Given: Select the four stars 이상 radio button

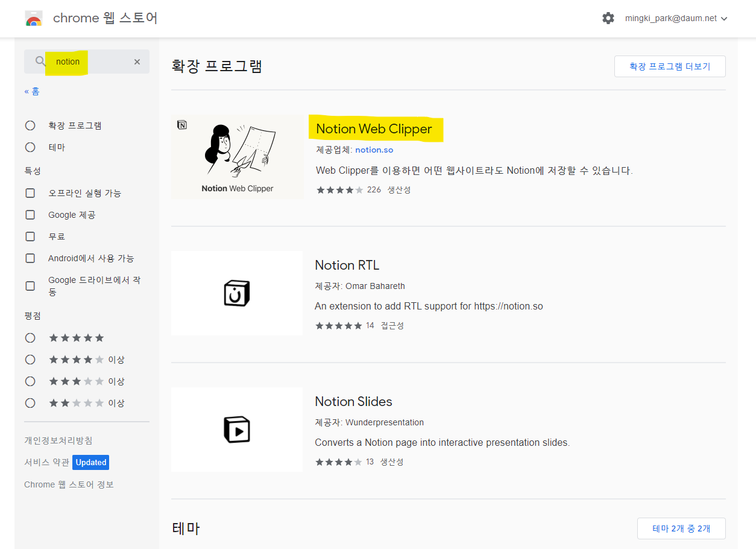Looking at the screenshot, I should coord(30,360).
